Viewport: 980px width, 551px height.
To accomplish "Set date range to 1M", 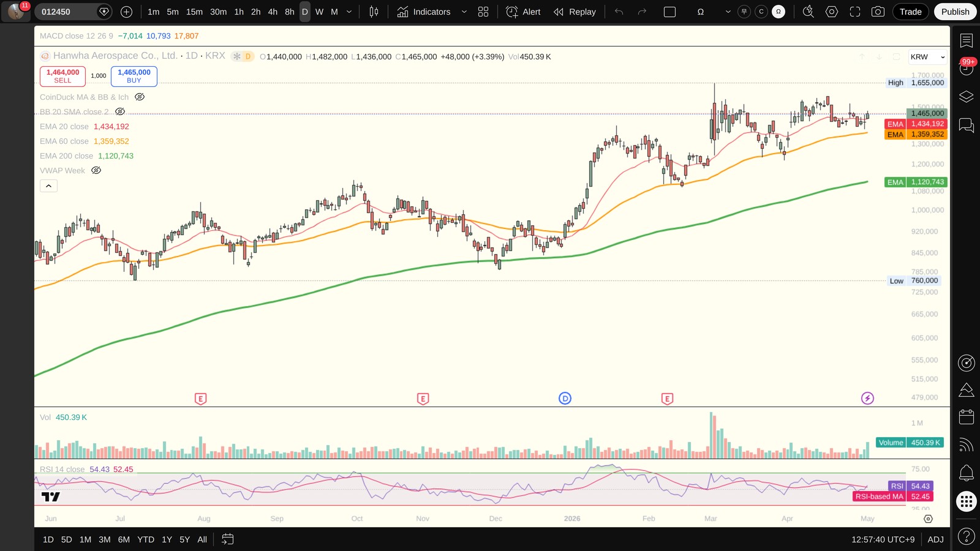I will [85, 539].
